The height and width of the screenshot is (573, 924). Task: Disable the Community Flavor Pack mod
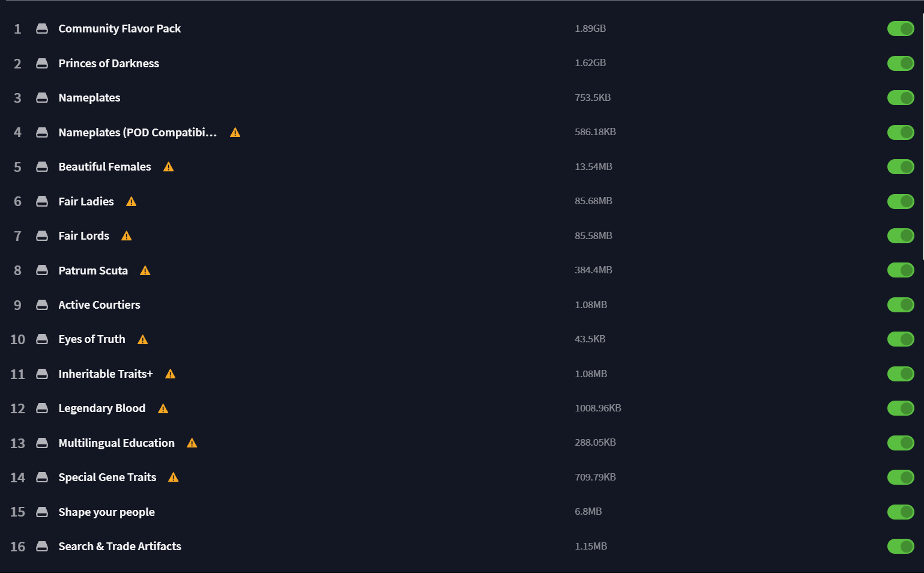pyautogui.click(x=901, y=28)
